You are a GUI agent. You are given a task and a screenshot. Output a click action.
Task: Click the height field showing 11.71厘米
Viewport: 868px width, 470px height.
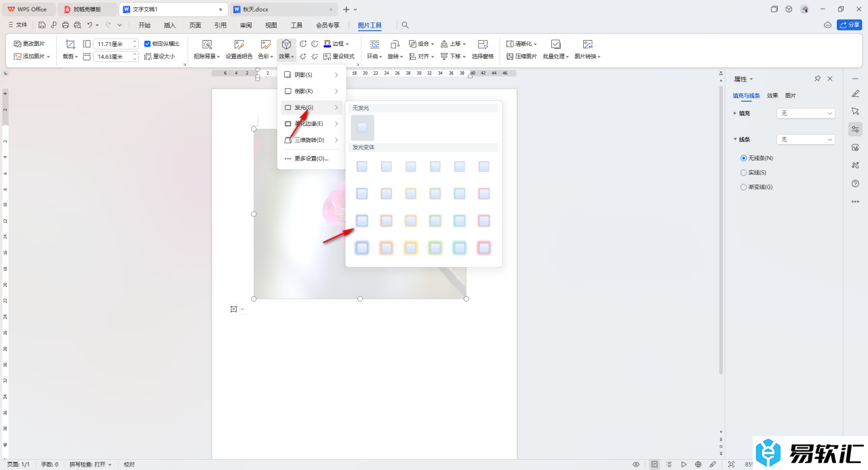(x=116, y=43)
